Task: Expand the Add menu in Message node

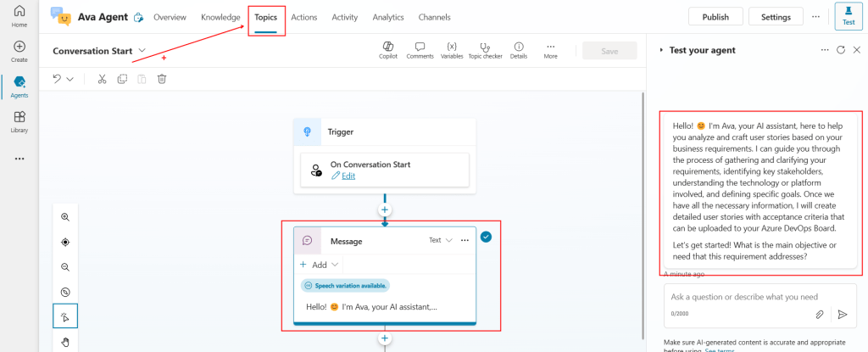Action: pos(319,265)
